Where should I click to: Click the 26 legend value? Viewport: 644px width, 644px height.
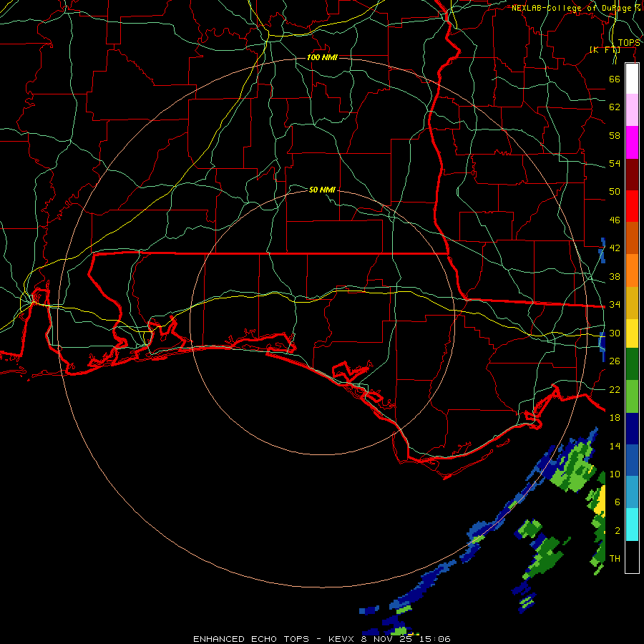(615, 361)
